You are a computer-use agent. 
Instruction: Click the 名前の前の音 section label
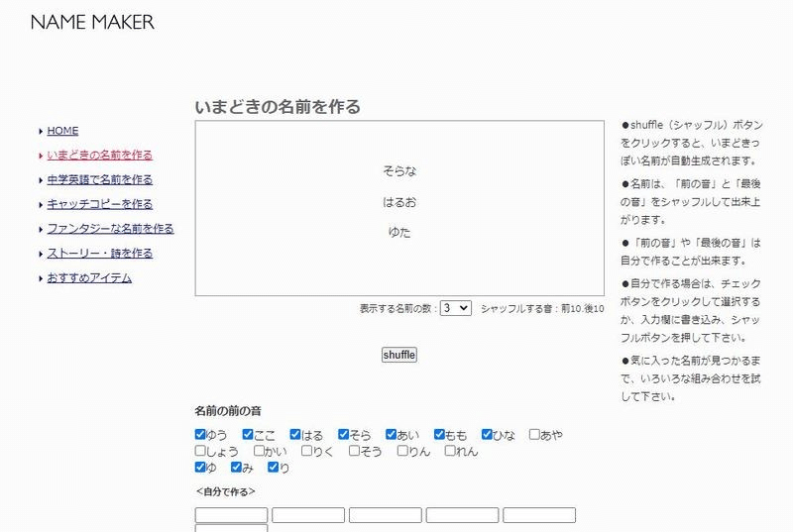228,411
